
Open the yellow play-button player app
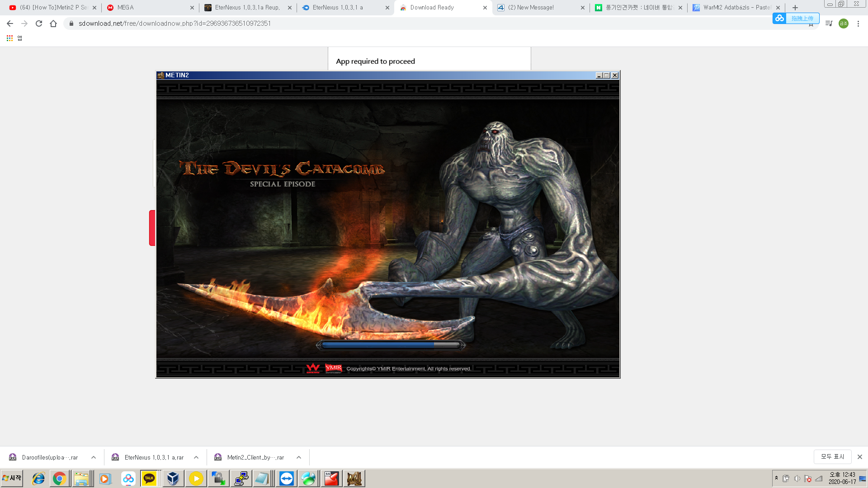196,479
